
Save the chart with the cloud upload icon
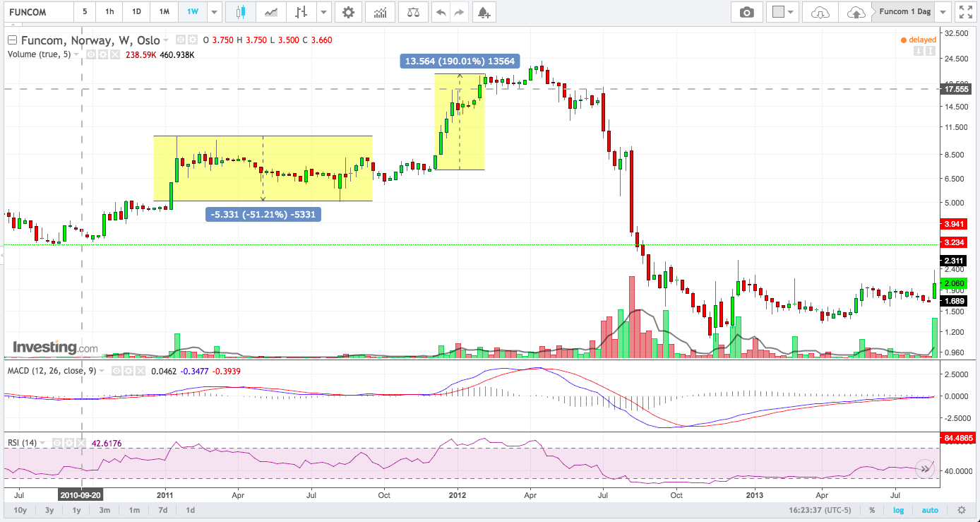pos(854,12)
